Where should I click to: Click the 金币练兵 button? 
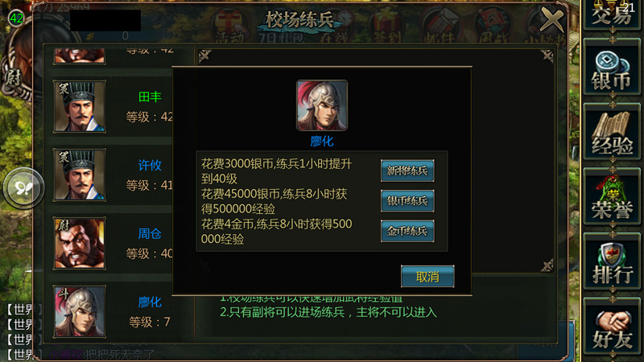click(x=407, y=231)
